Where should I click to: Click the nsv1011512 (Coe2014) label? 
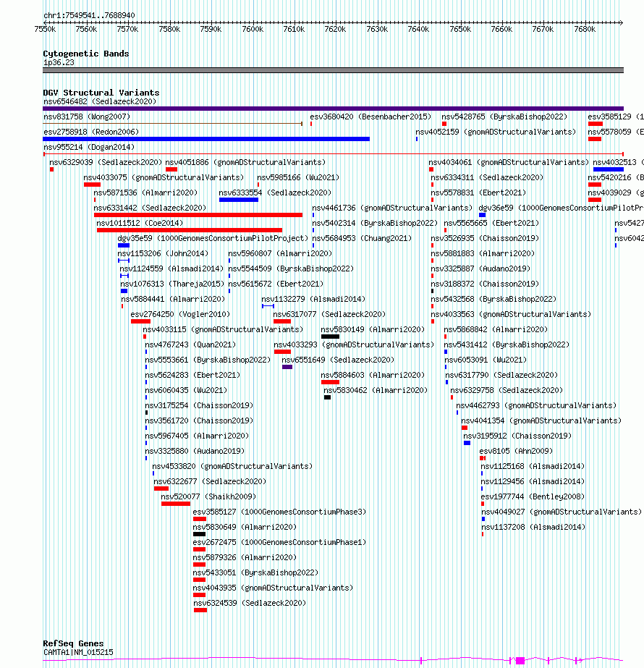pyautogui.click(x=140, y=223)
